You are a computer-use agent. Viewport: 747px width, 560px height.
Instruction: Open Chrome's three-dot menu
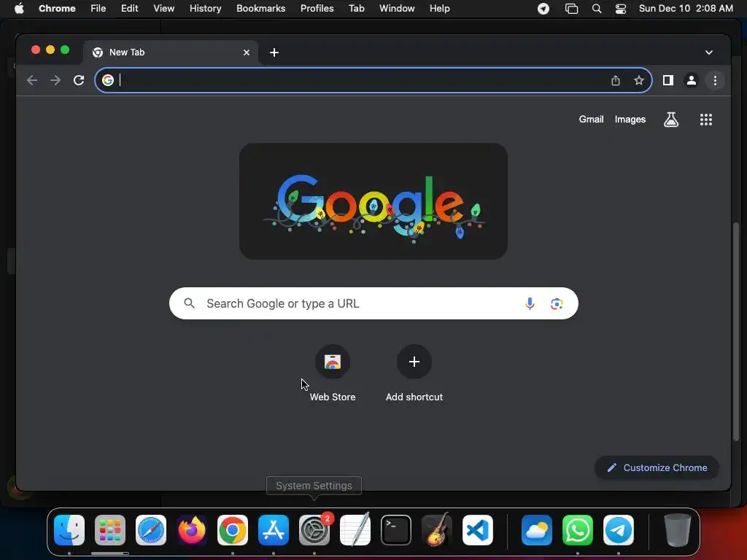point(715,80)
